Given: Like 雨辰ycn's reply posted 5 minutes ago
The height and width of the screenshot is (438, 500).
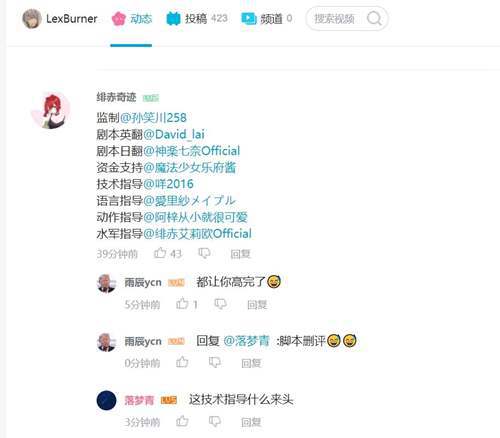Looking at the screenshot, I should click(x=182, y=304).
